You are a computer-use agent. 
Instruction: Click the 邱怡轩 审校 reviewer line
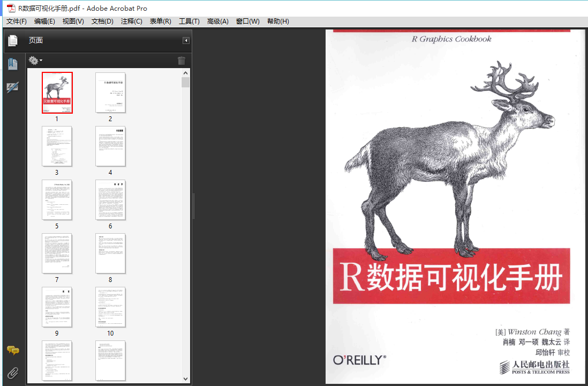click(553, 353)
